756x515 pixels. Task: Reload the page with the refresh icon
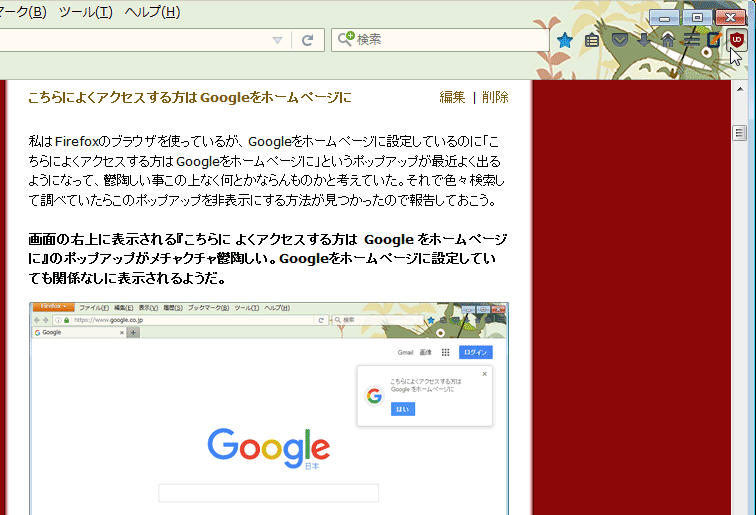coord(307,40)
